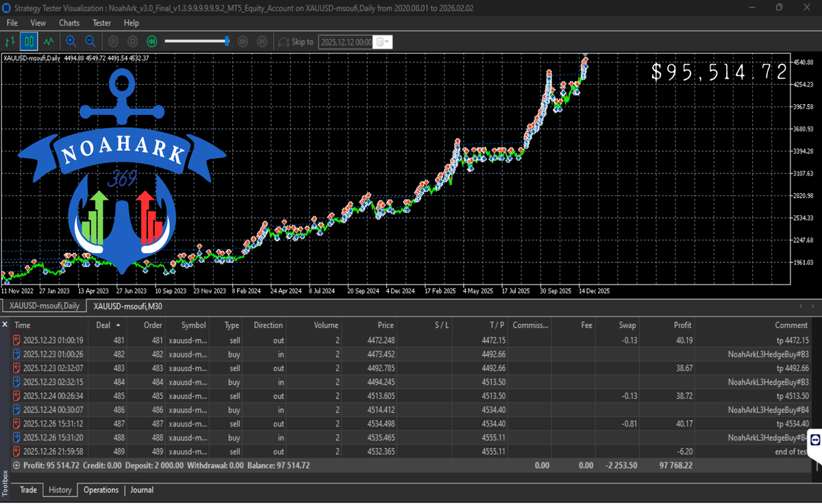Click buy deal icon for deal 488
This screenshot has width=822, height=504.
point(17,438)
